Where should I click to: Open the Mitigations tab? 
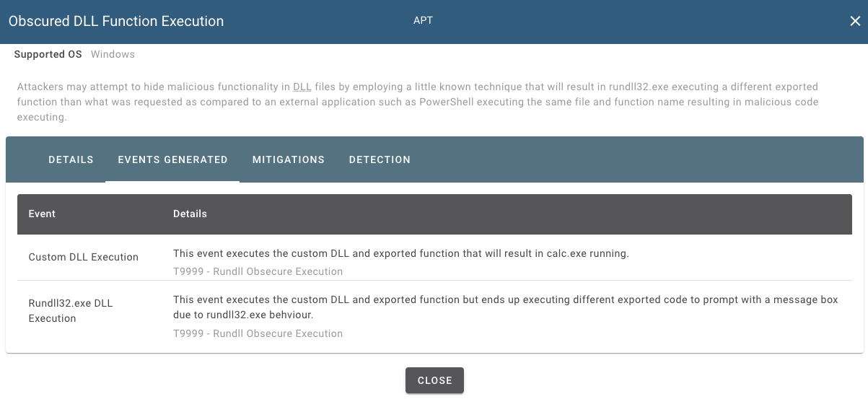click(289, 159)
